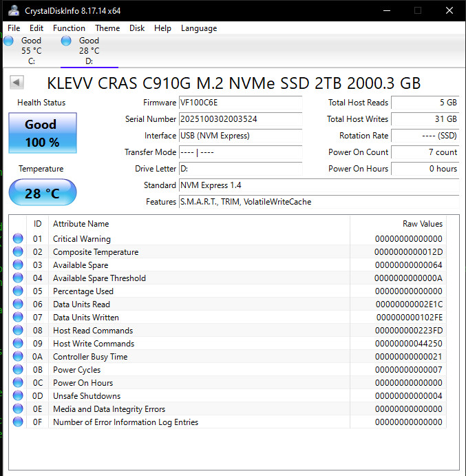Select the Data Units Read attribute name

[81, 304]
